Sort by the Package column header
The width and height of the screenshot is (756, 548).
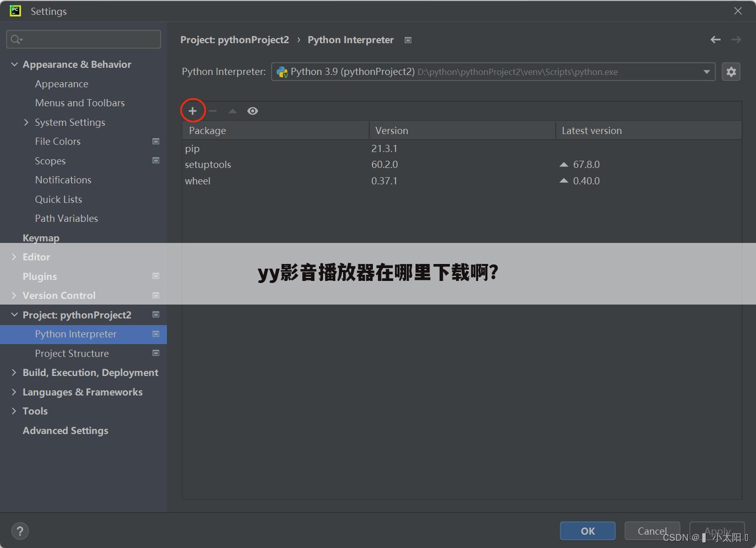pos(276,130)
